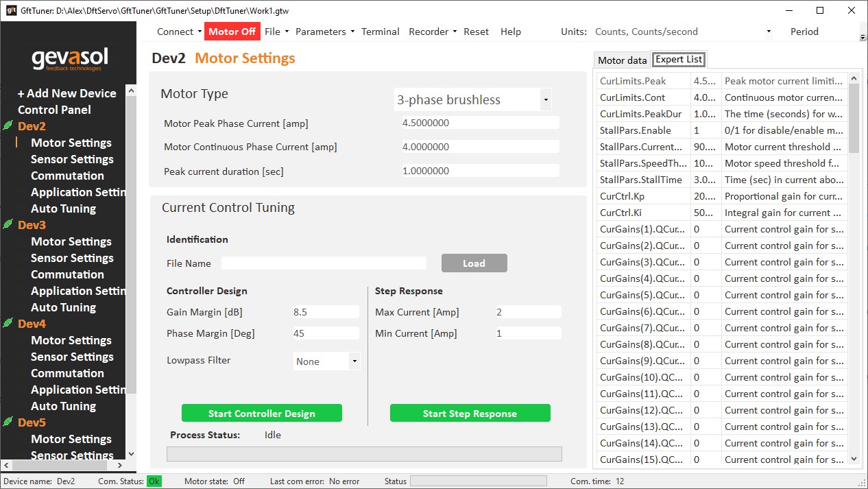Click the green leaf icon beside Dev2

click(x=8, y=126)
